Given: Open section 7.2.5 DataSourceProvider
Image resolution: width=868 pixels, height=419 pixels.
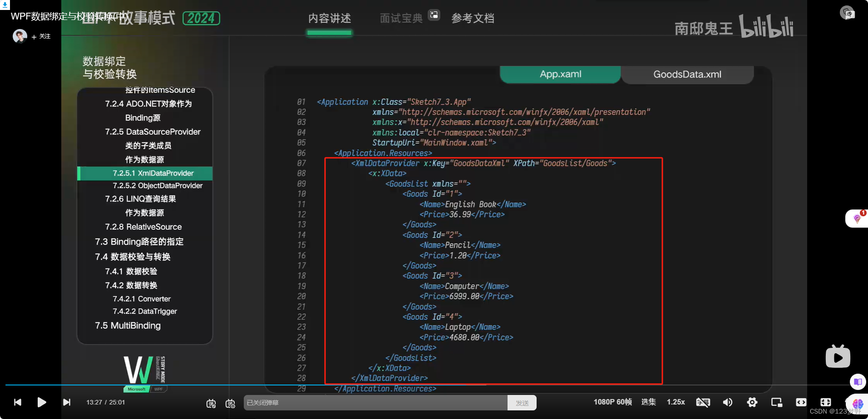Looking at the screenshot, I should click(153, 132).
